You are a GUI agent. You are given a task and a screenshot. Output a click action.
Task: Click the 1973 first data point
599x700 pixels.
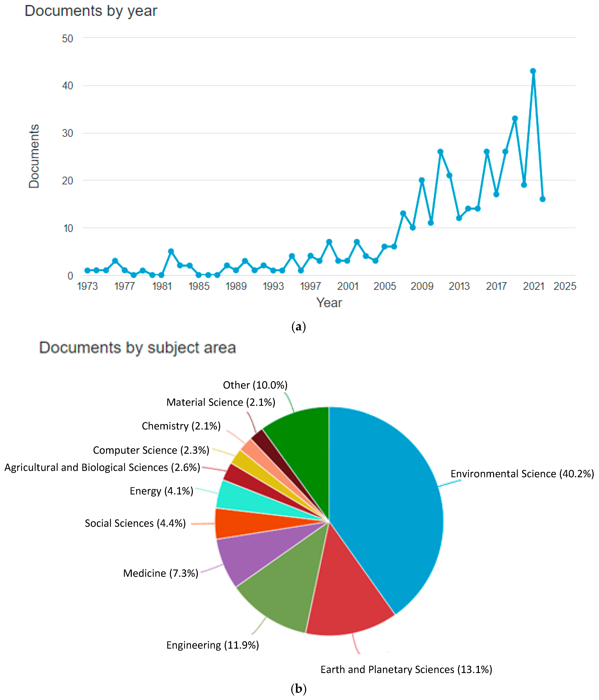pyautogui.click(x=87, y=270)
